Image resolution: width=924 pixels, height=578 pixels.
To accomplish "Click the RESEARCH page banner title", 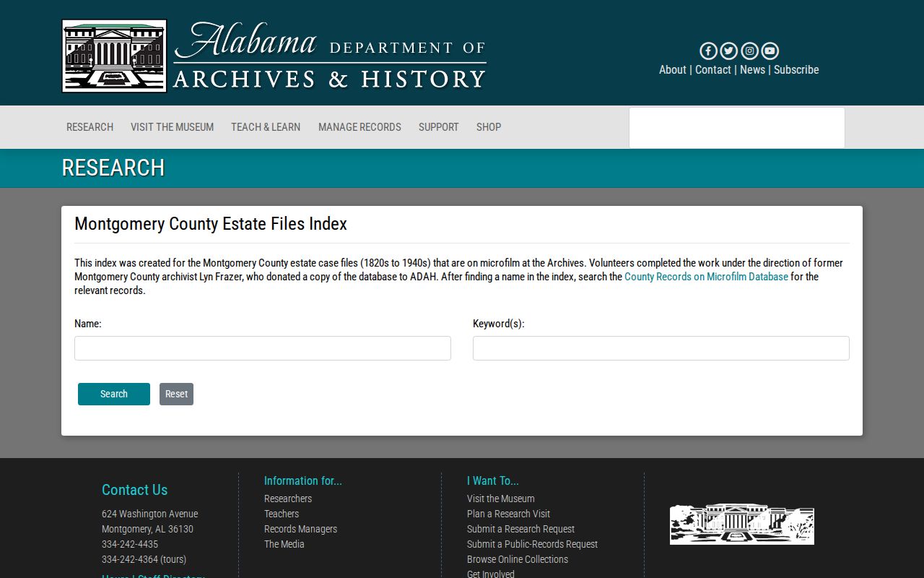I will click(x=113, y=168).
